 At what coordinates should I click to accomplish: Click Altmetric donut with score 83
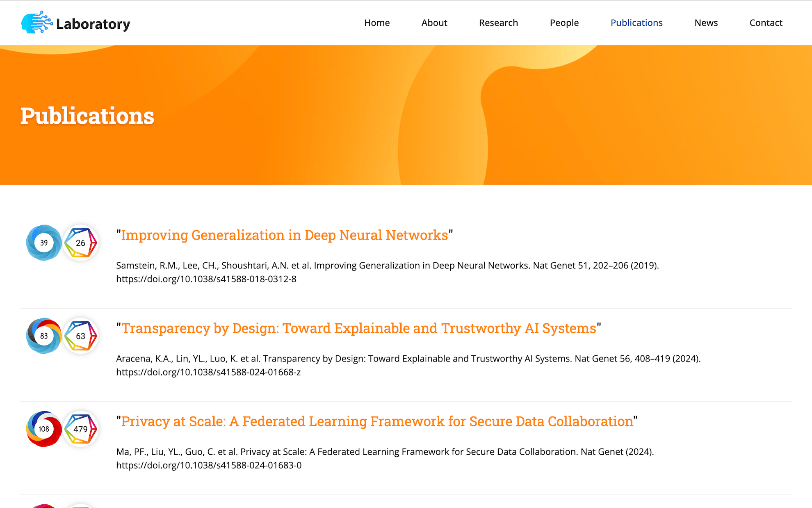(44, 336)
